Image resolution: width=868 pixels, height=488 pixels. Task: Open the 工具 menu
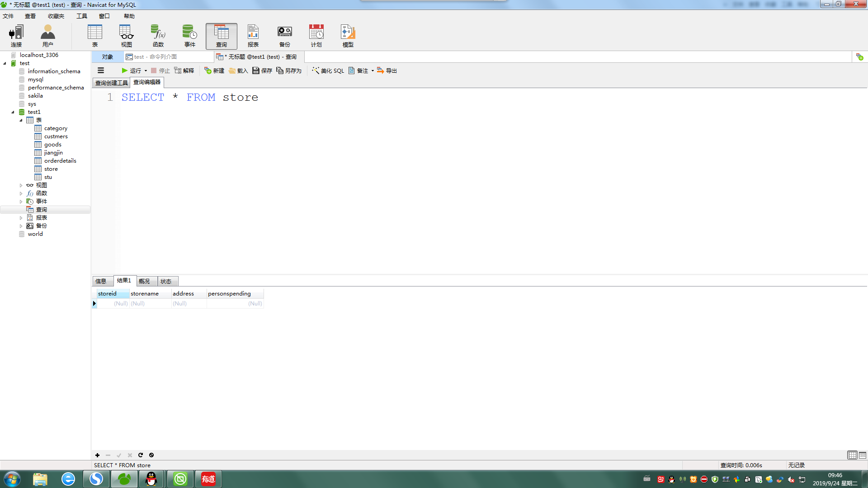82,16
